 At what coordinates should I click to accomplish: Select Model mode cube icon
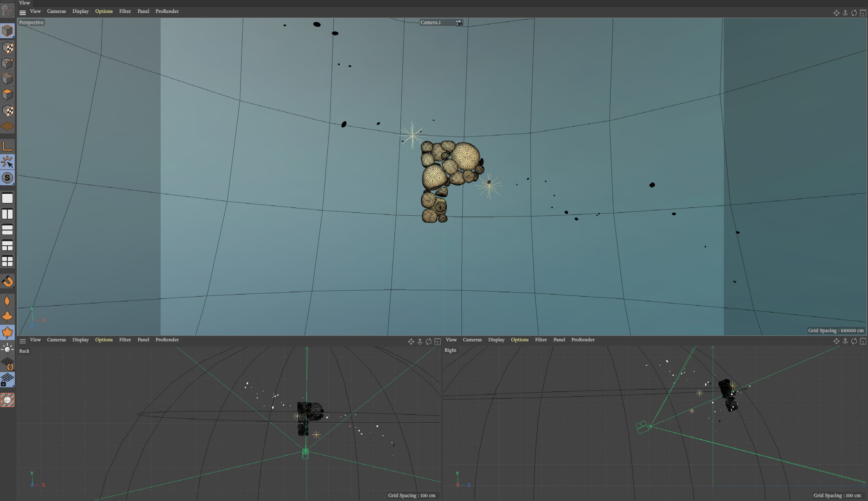point(7,30)
